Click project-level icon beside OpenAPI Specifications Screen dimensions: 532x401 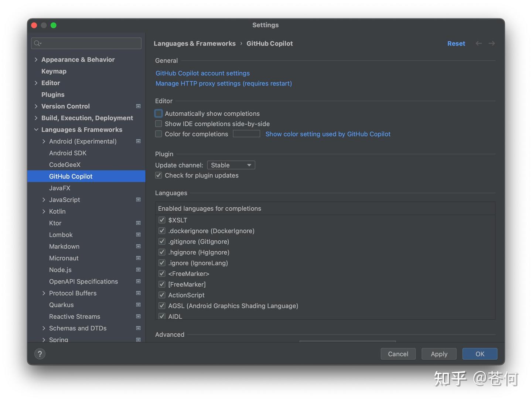138,281
